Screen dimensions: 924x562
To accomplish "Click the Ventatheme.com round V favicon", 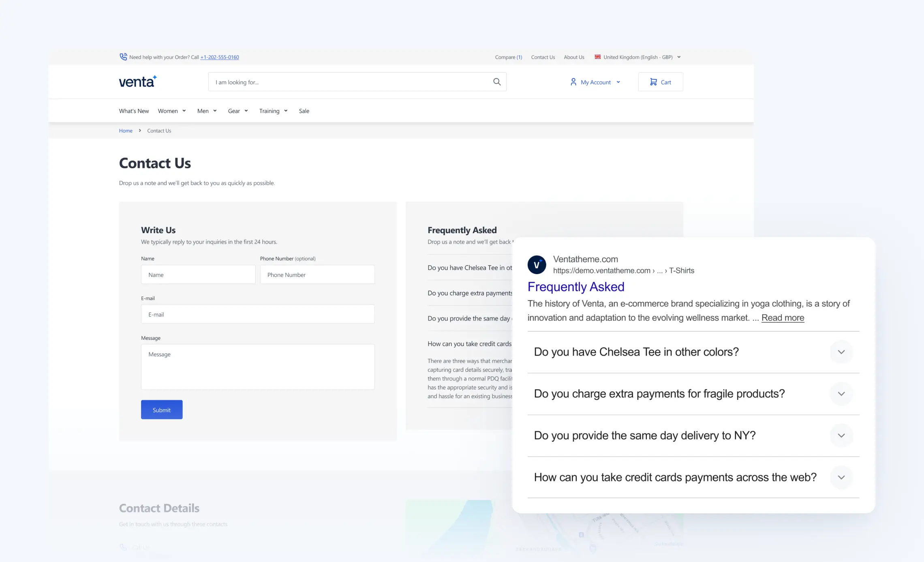I will coord(537,265).
